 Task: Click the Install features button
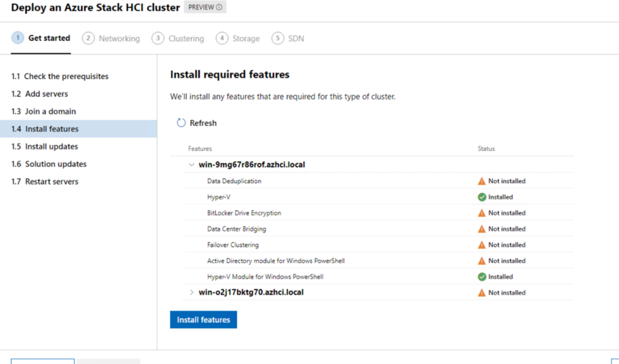[203, 320]
